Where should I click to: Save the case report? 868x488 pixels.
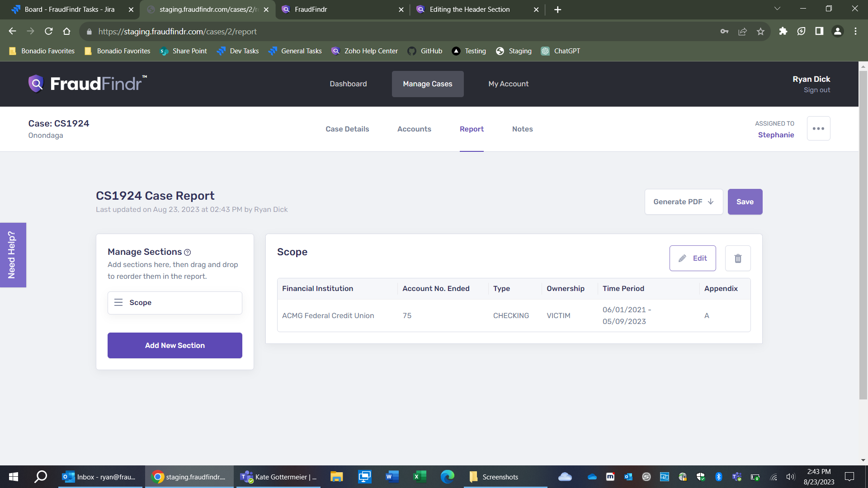click(x=745, y=202)
